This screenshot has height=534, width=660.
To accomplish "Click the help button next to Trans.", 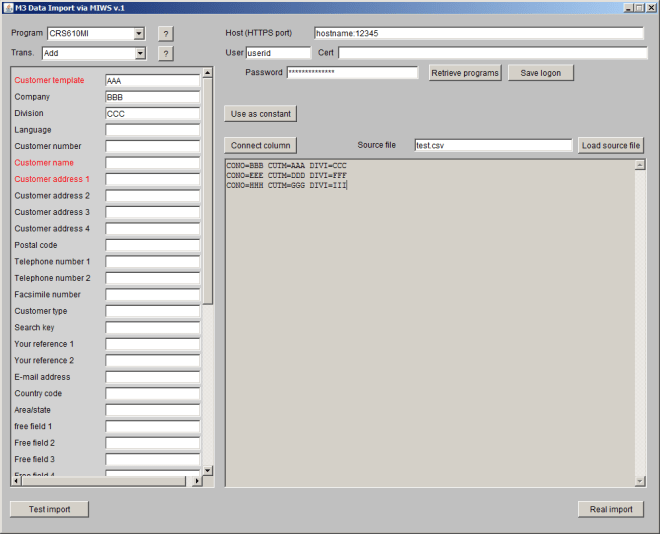I will tap(166, 54).
